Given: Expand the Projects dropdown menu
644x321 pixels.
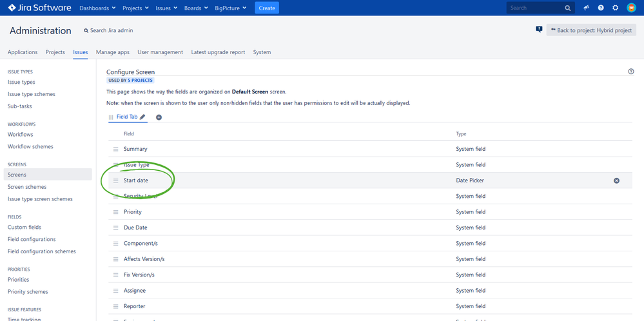Looking at the screenshot, I should [x=135, y=8].
